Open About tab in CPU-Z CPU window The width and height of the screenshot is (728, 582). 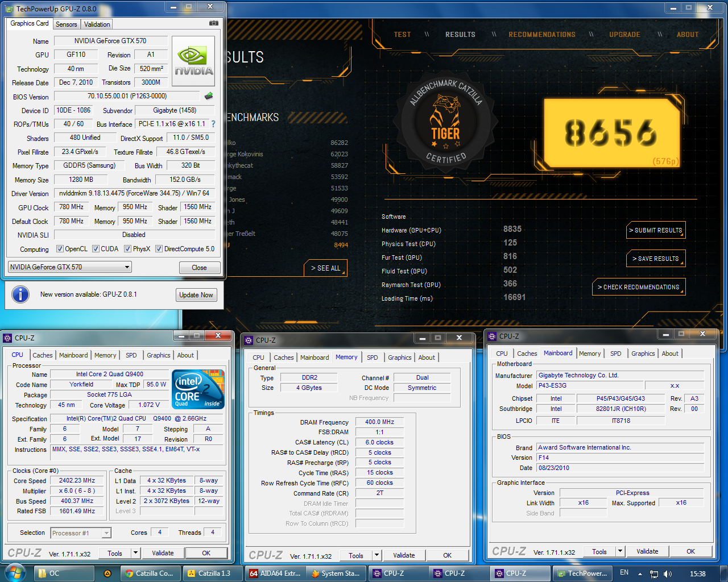[185, 355]
